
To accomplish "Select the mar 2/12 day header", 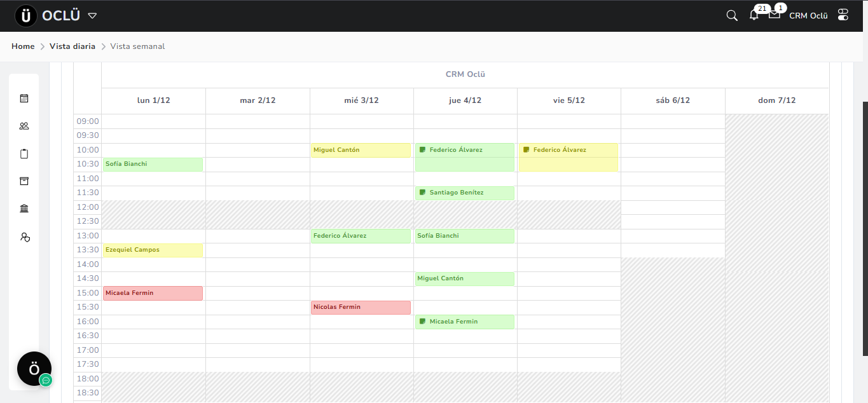I will 258,100.
